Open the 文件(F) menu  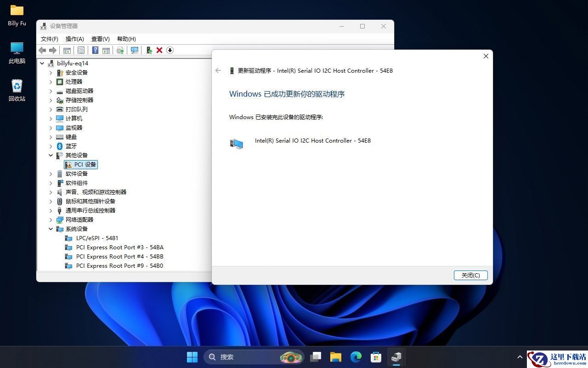(50, 39)
